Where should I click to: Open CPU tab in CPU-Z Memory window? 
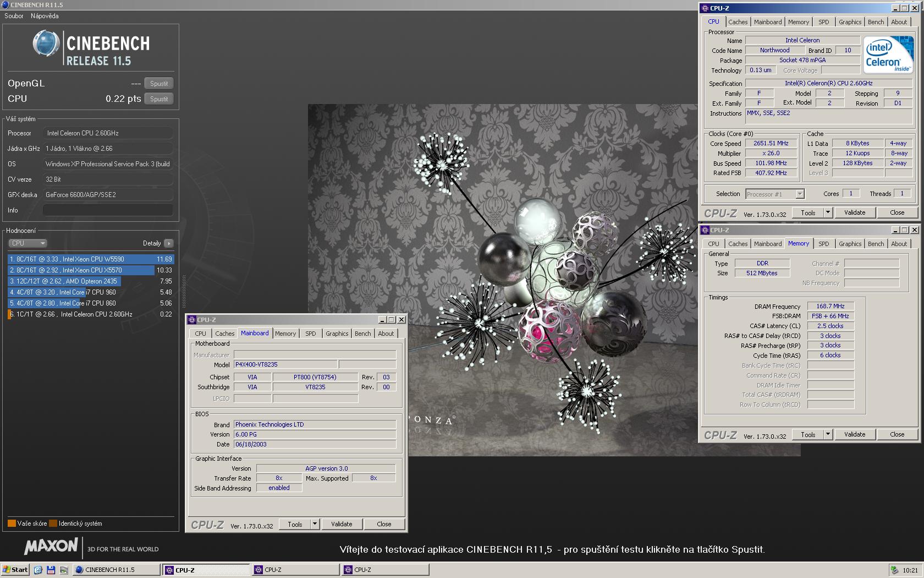point(713,244)
